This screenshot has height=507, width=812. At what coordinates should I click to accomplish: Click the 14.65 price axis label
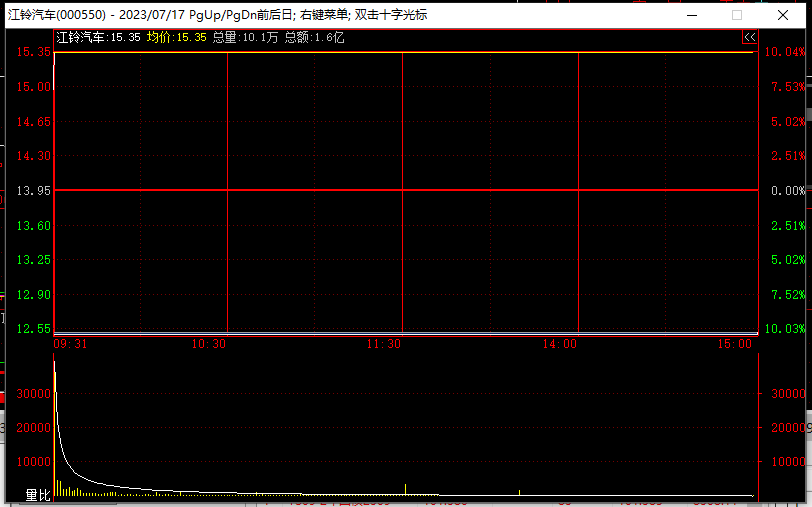click(x=34, y=122)
